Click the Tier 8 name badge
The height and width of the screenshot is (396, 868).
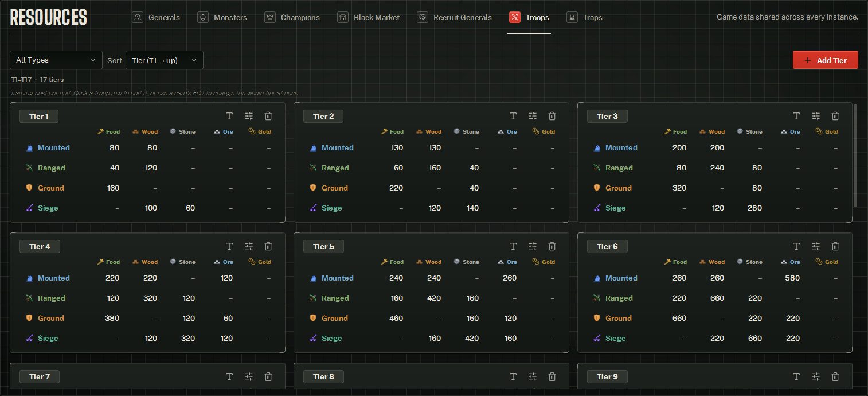pos(323,377)
